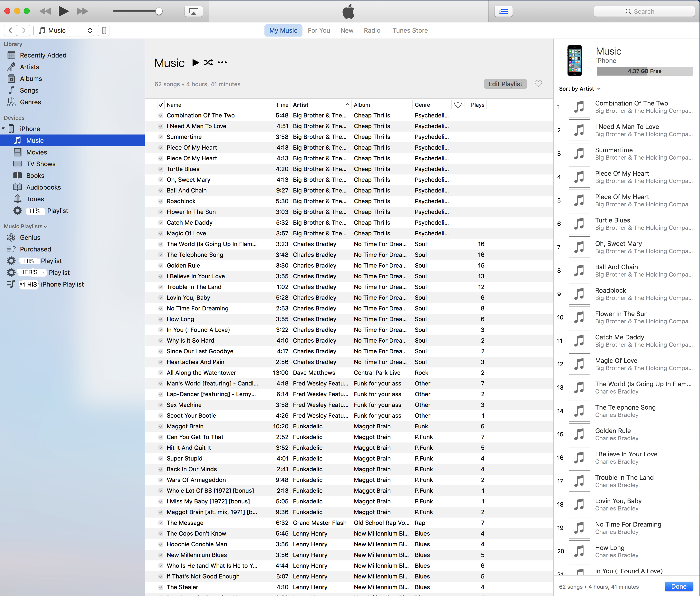Go forward with the right arrow button
700x596 pixels.
point(23,30)
